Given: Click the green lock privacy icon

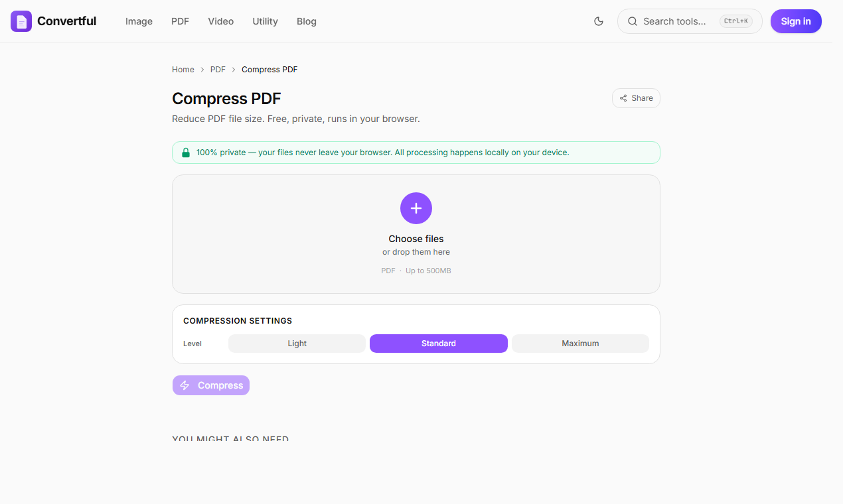Looking at the screenshot, I should click(x=186, y=153).
